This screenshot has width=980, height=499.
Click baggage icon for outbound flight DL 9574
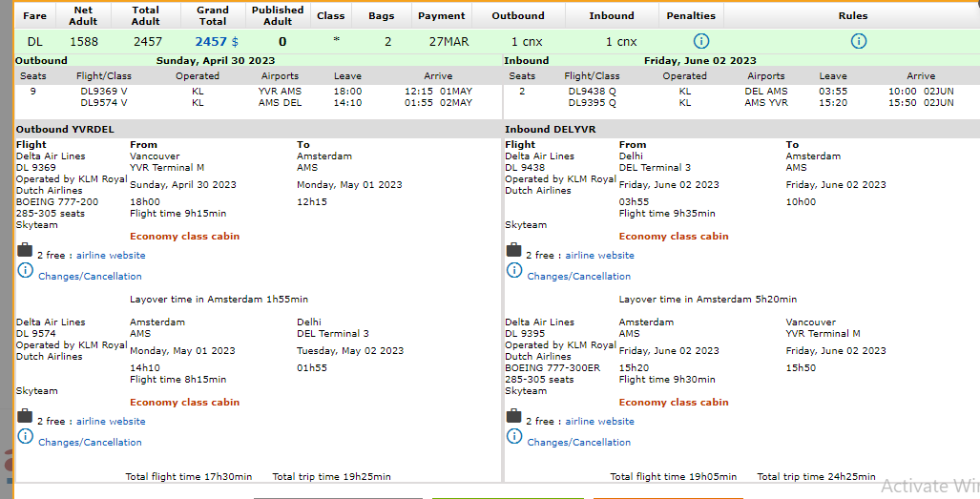25,416
